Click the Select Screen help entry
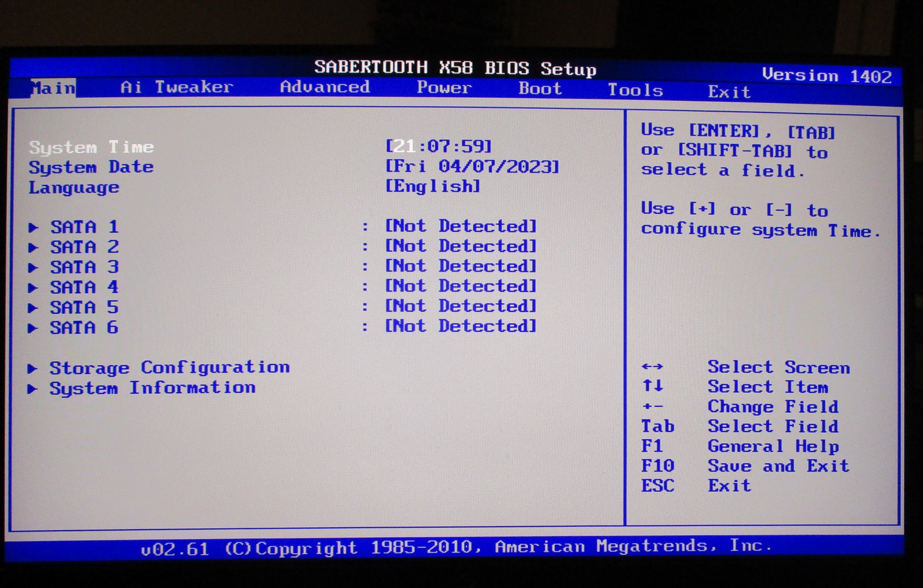Screen dimensions: 923x588 click(779, 367)
